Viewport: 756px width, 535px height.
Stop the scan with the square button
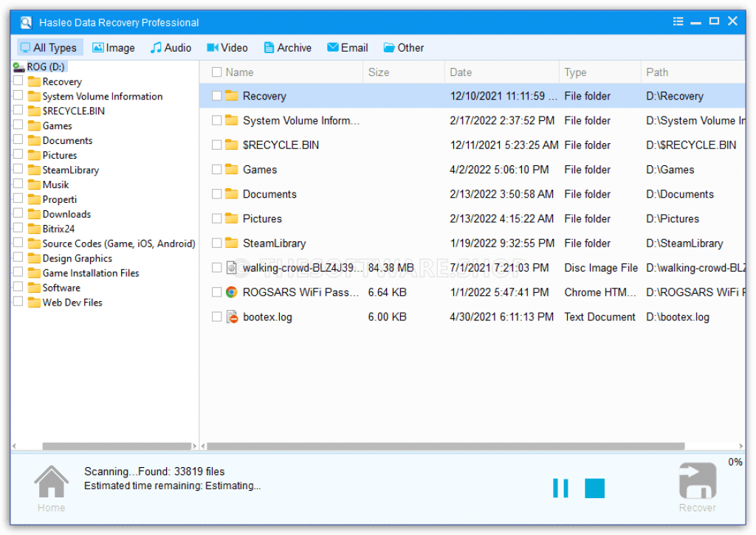click(x=594, y=488)
